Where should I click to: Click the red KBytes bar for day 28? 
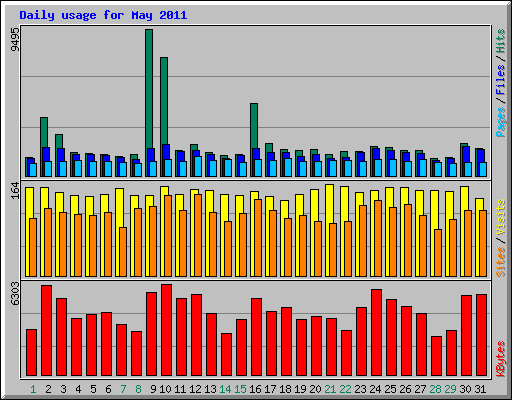pos(436,356)
